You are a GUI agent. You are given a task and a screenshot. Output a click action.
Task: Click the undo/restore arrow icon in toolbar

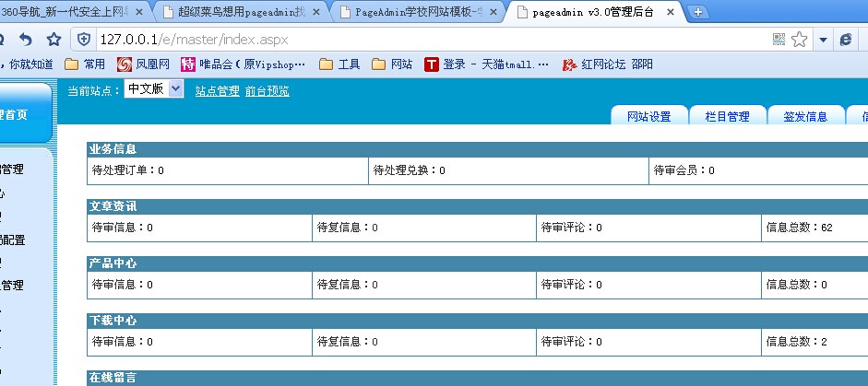click(26, 39)
